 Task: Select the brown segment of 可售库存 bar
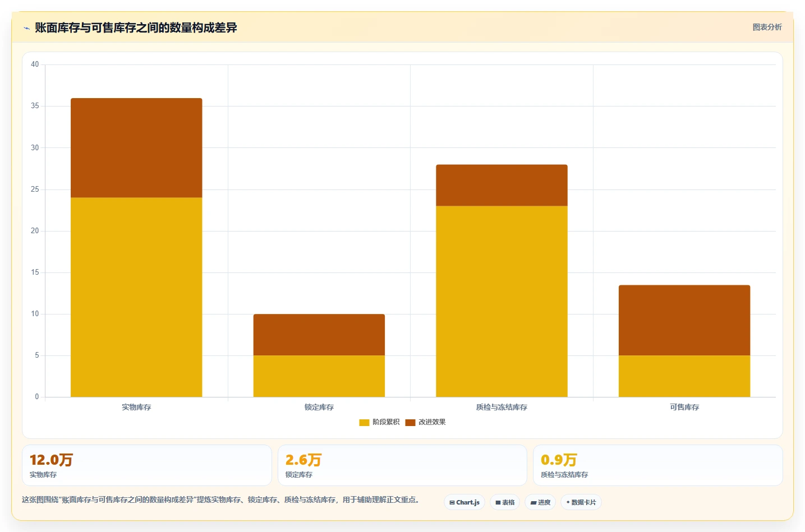(x=684, y=320)
